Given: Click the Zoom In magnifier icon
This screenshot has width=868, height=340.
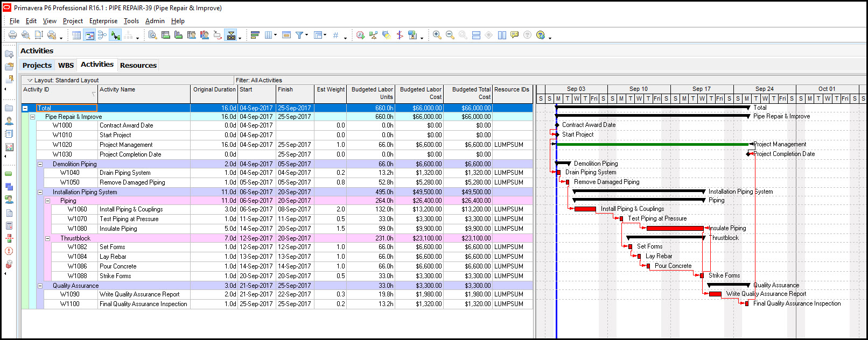Looking at the screenshot, I should point(437,35).
